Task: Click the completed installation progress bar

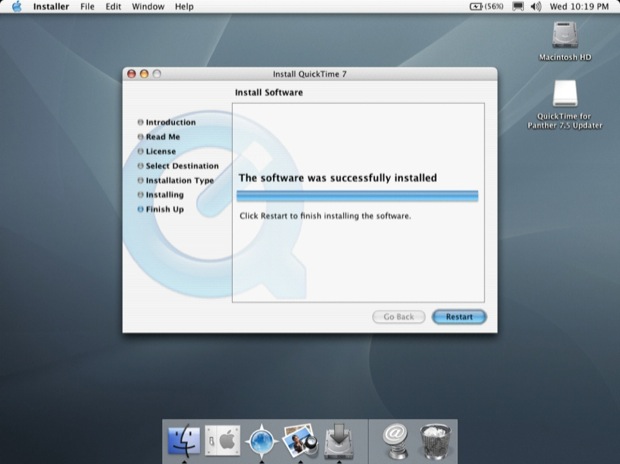Action: click(357, 196)
